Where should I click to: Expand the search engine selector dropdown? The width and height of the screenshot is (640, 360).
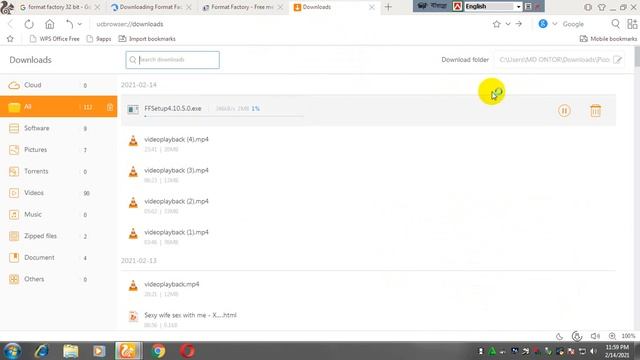pos(555,24)
